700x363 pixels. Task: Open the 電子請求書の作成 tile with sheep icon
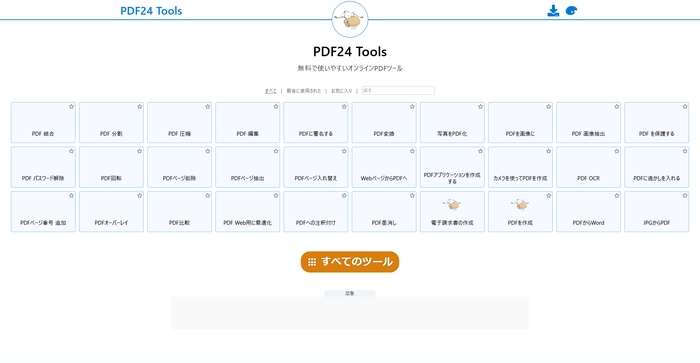pyautogui.click(x=452, y=212)
